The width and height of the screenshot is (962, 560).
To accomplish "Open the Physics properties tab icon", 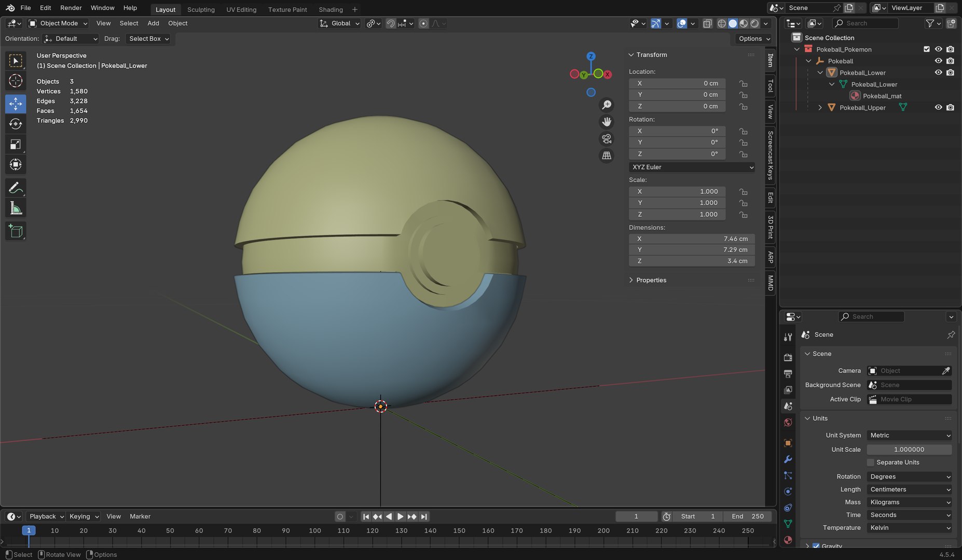I will 788,491.
